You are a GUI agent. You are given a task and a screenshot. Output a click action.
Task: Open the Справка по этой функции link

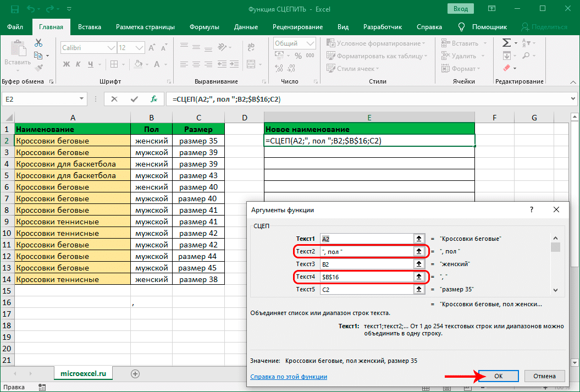tap(289, 377)
